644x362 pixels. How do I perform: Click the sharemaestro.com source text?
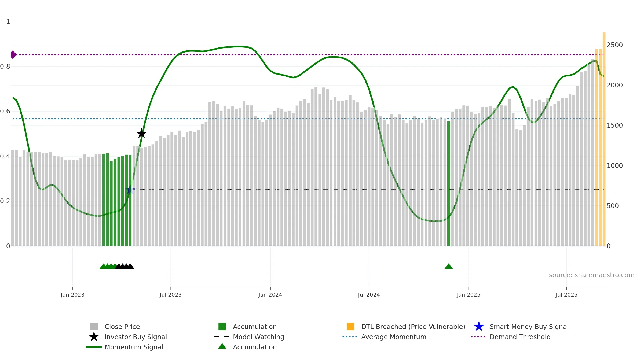(591, 275)
